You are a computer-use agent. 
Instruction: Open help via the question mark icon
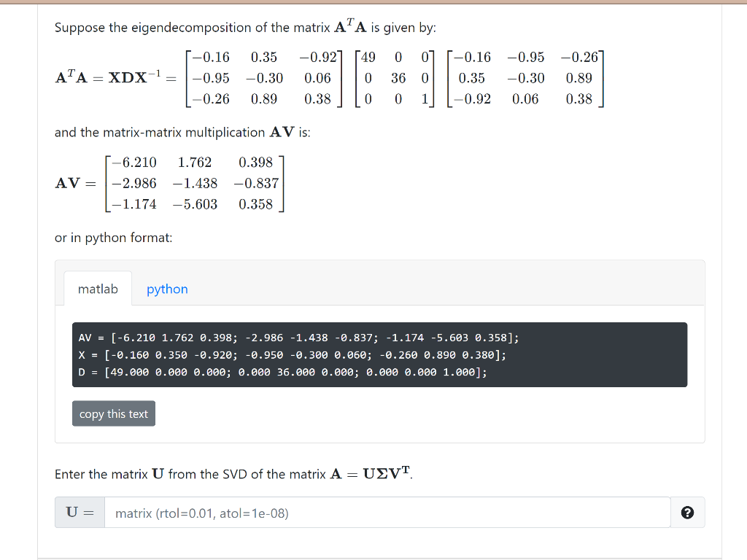tap(687, 512)
